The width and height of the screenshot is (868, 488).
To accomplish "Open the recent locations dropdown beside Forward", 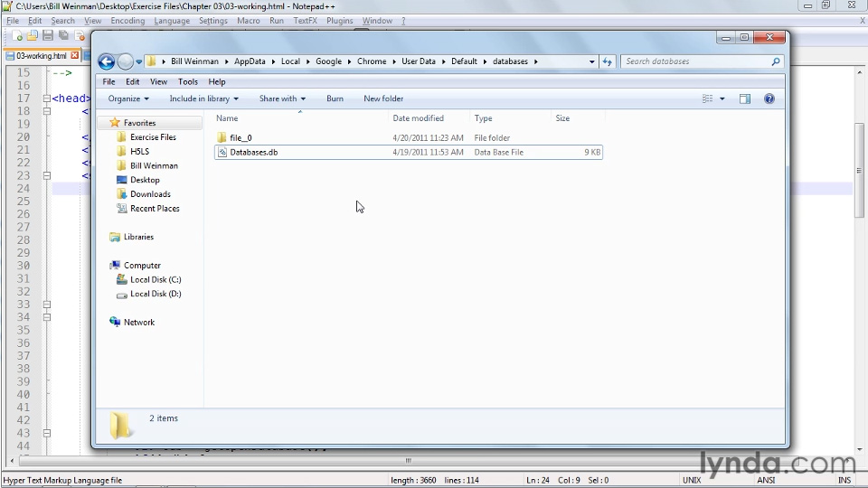I will [139, 61].
